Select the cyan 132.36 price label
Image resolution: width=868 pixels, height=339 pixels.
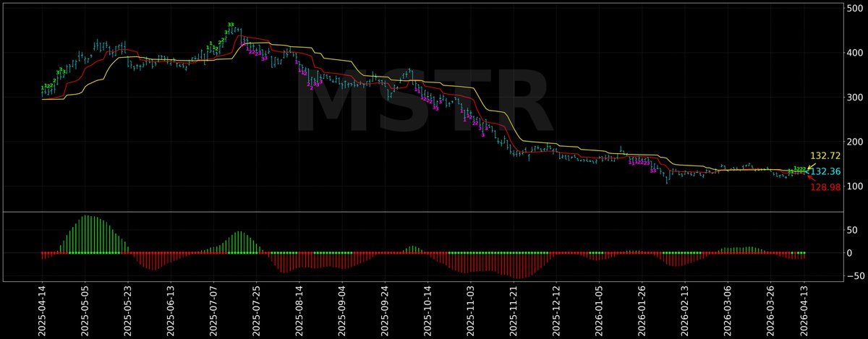pos(825,172)
